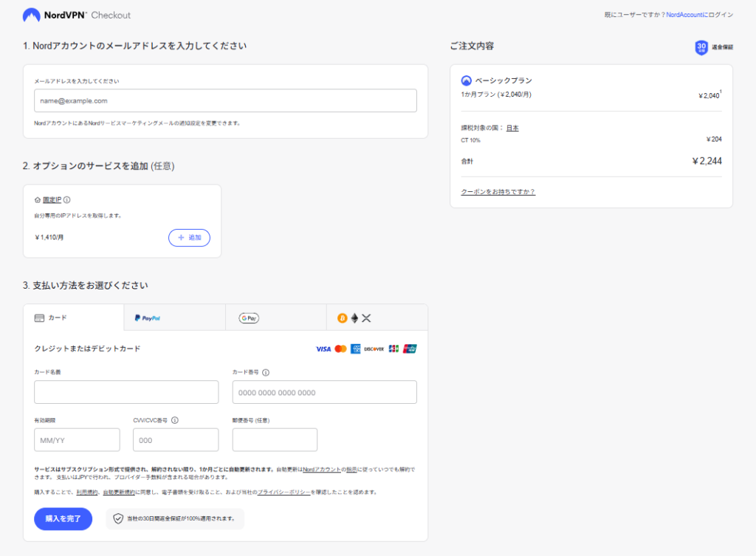
Task: Click the ベーシックプラン mountain logo icon
Action: tap(466, 80)
